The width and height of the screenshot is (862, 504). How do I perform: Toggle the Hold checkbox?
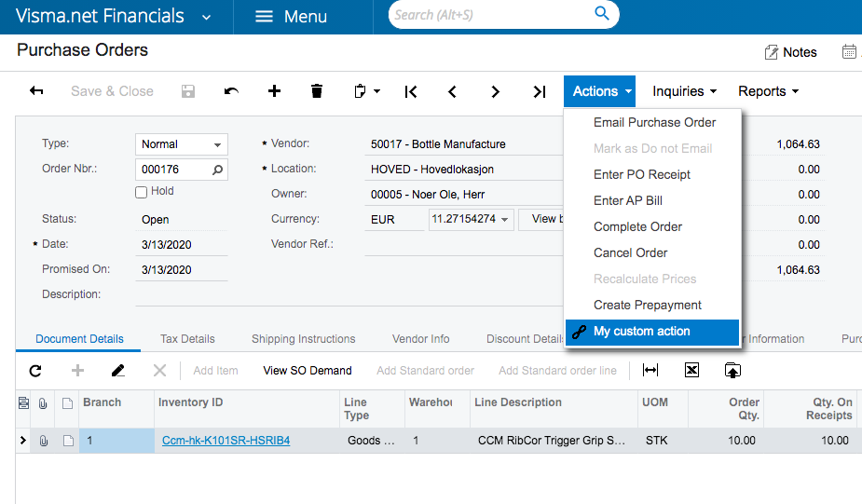coord(142,192)
